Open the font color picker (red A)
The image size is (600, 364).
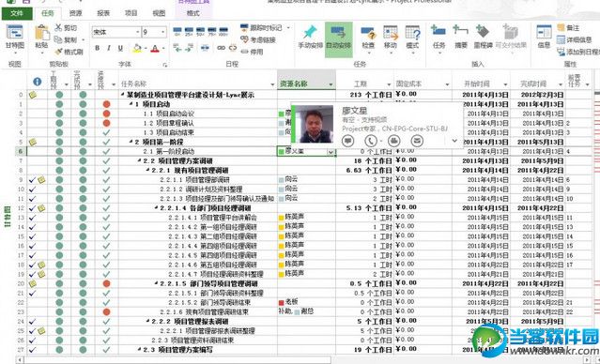click(163, 48)
